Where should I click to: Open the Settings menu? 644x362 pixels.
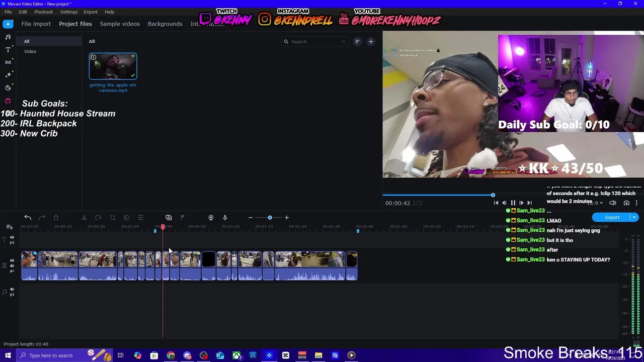coord(69,12)
